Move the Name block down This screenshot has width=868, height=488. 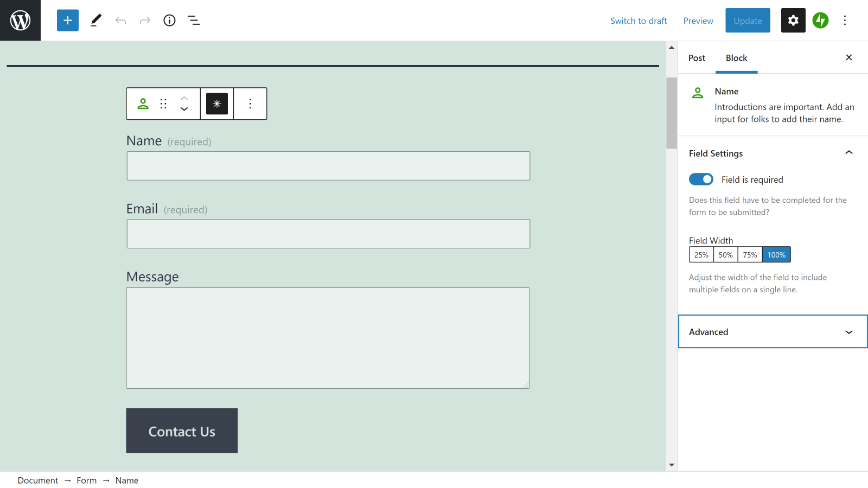click(x=184, y=109)
